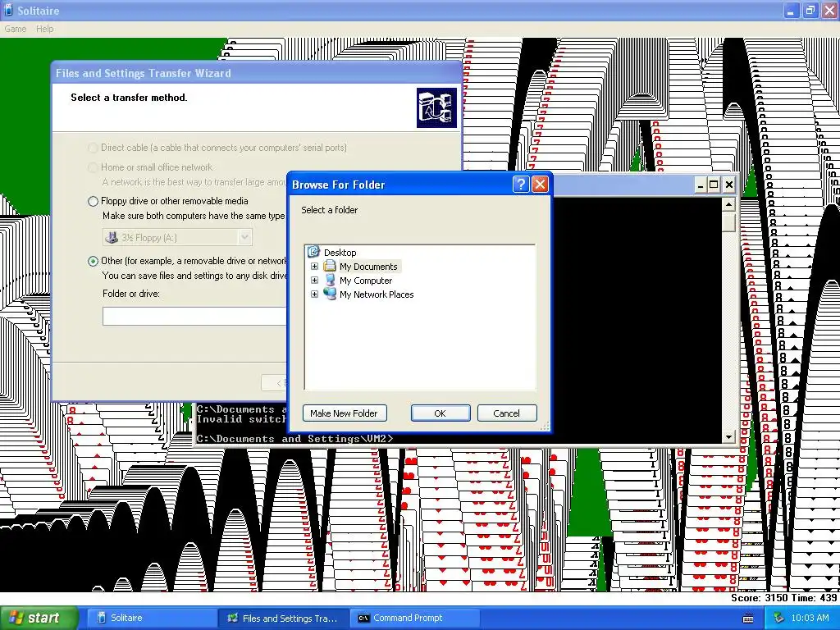Select the Home or small office network radio
This screenshot has width=840, height=630.
tap(93, 167)
